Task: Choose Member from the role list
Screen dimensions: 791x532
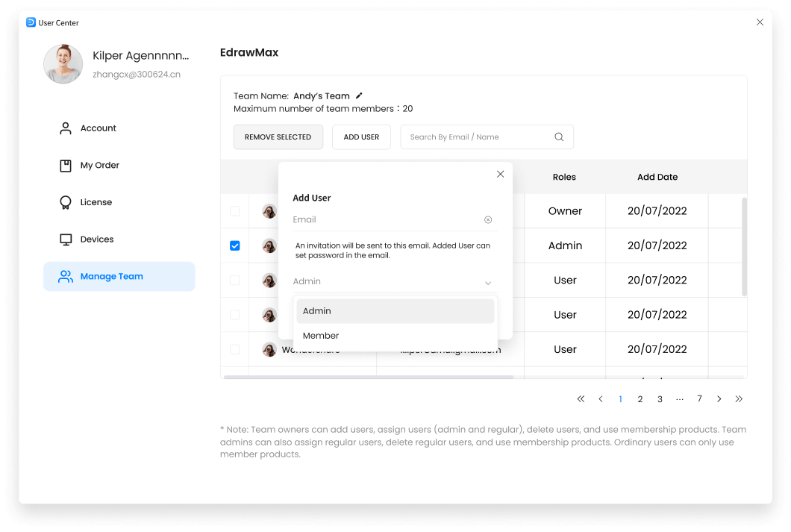Action: click(395, 336)
